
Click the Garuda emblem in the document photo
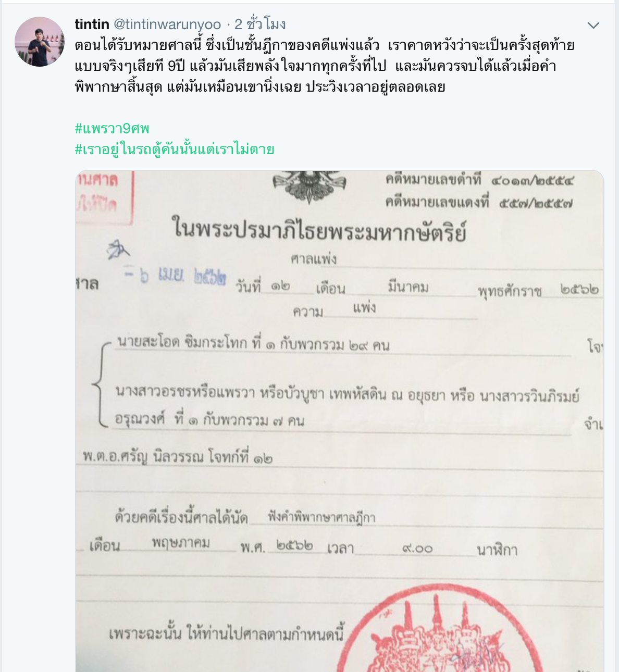(x=310, y=186)
